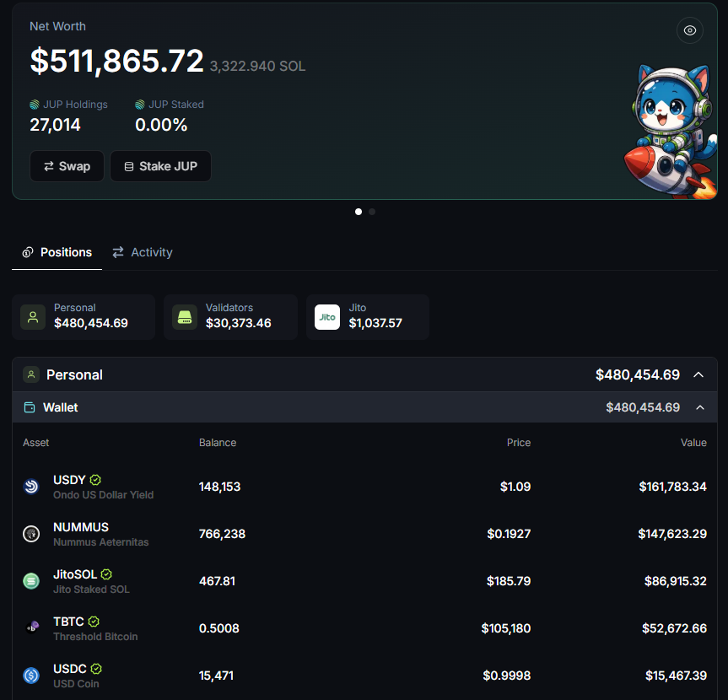The width and height of the screenshot is (728, 700).
Task: Click the TBTC value $52,672.66
Action: (x=675, y=628)
